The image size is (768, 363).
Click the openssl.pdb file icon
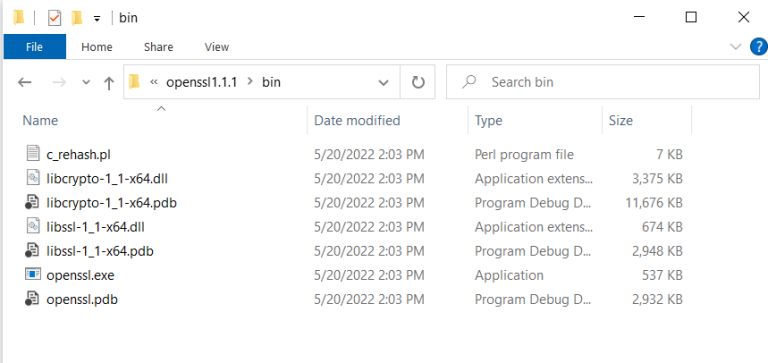tap(32, 298)
